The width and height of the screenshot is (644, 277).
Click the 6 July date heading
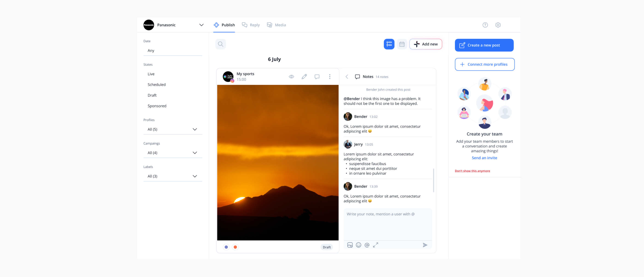[274, 59]
